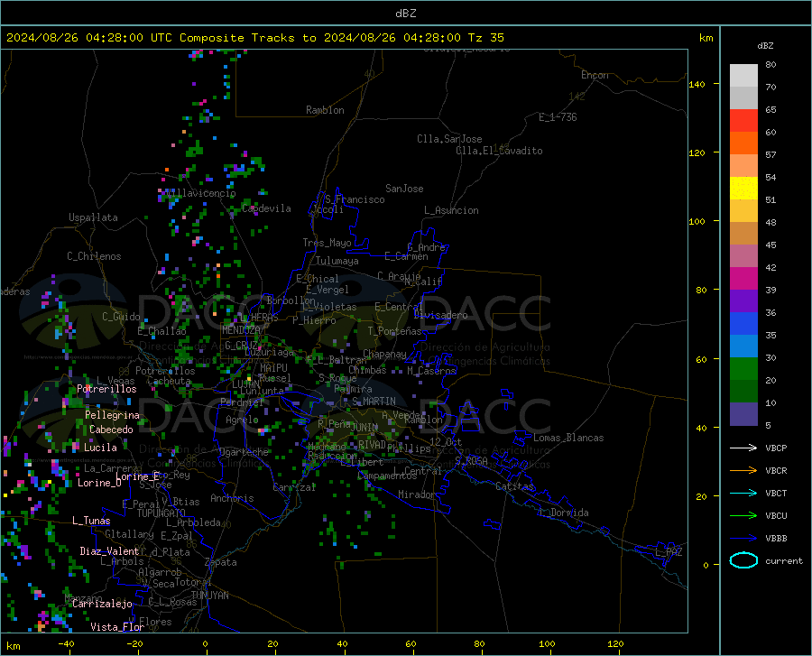
Task: Click the purple 36 dBZ color swatch
Action: pyautogui.click(x=743, y=301)
